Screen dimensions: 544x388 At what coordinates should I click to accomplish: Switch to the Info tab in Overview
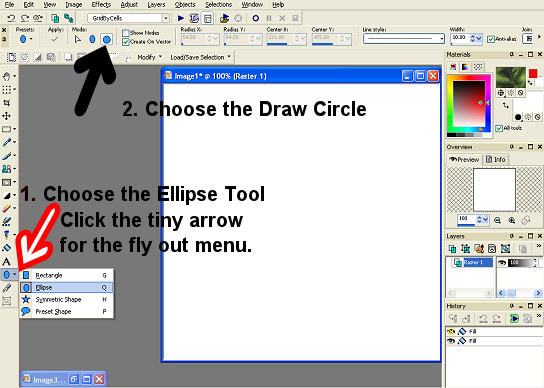pos(495,159)
